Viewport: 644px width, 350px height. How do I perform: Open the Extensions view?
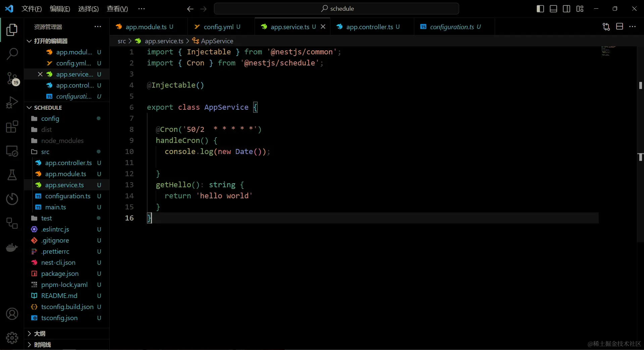click(x=12, y=127)
